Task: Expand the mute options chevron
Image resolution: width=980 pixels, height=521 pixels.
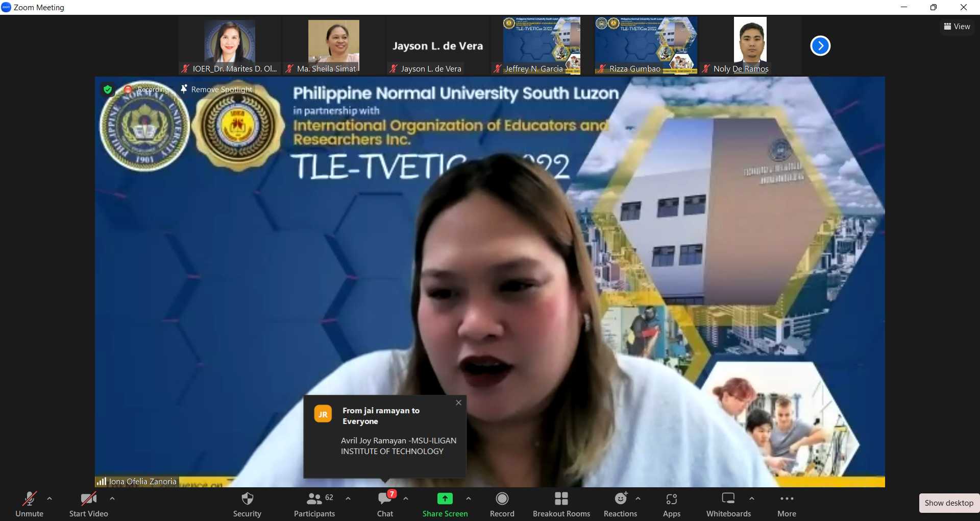Action: (x=50, y=499)
